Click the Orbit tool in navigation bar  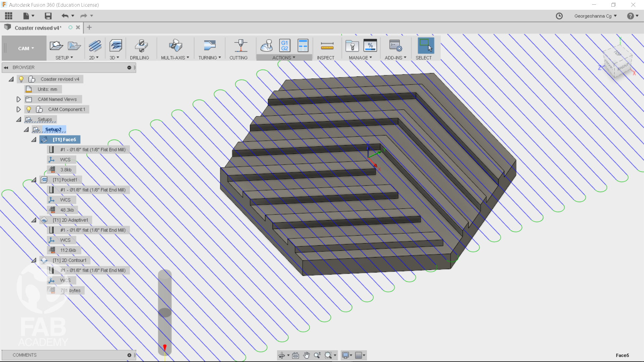[282, 355]
